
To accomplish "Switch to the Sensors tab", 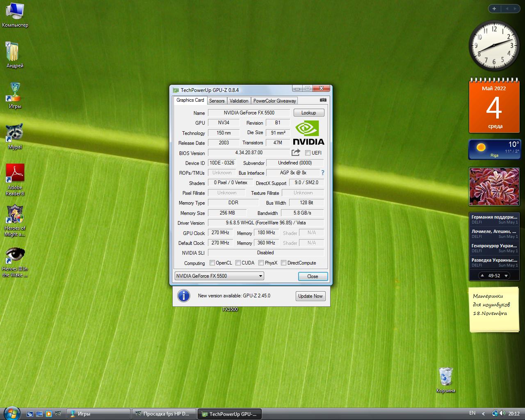I will click(x=217, y=101).
